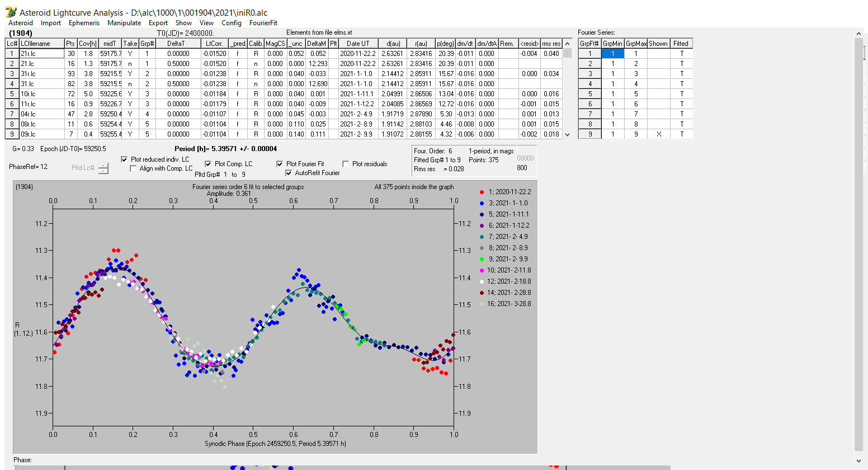Click Fourier Series row 5 header
Viewport: 868px width, 470px height.
point(589,94)
